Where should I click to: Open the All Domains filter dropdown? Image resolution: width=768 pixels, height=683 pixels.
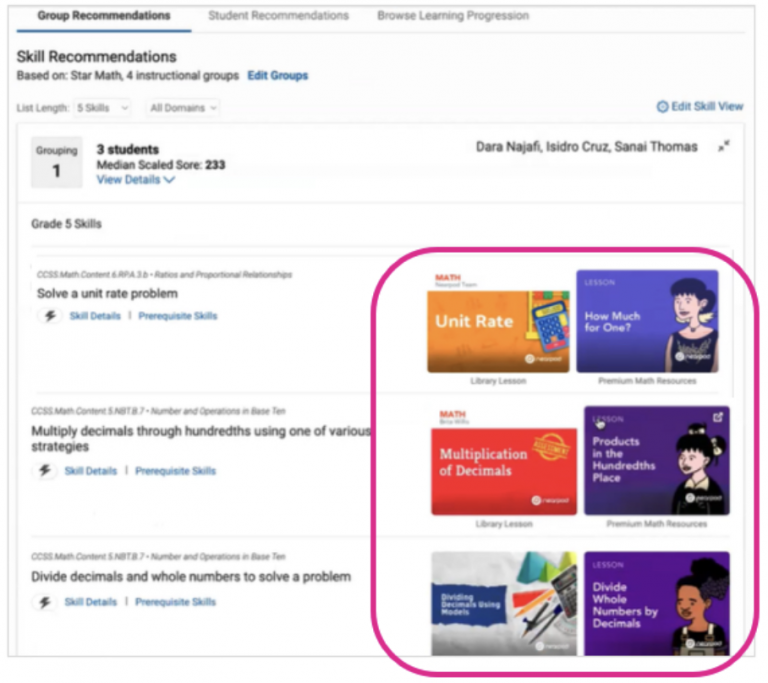[x=183, y=107]
